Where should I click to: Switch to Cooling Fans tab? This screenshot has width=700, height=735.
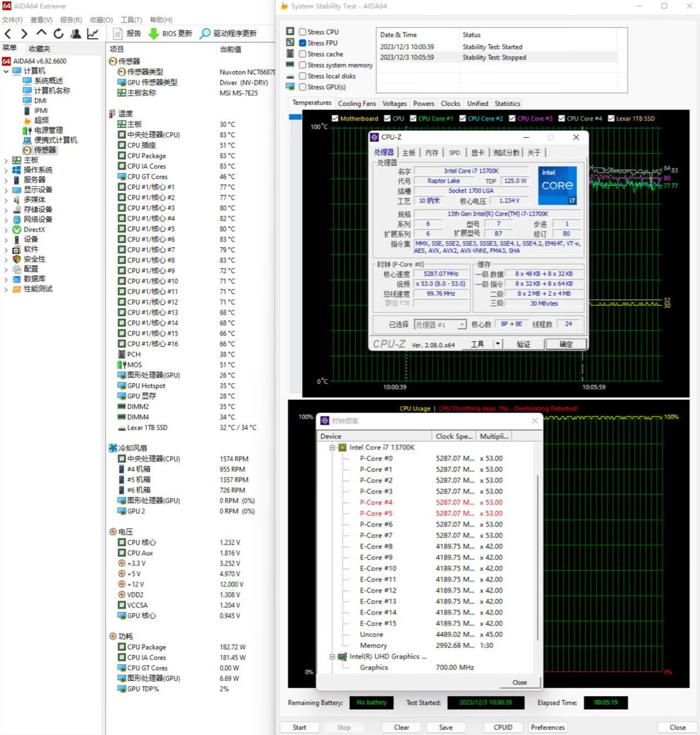coord(357,103)
